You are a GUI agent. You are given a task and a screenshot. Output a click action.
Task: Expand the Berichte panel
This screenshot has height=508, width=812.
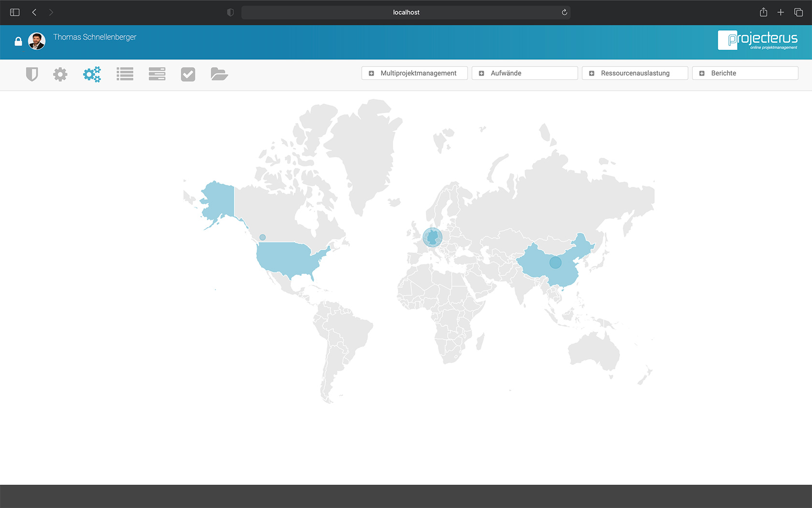point(745,73)
